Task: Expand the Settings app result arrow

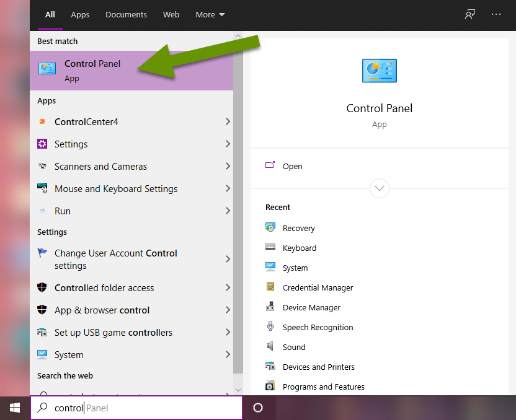Action: pyautogui.click(x=228, y=144)
